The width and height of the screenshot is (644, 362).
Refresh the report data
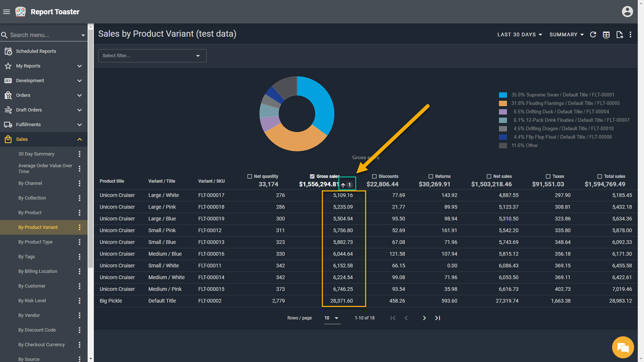[x=593, y=34]
